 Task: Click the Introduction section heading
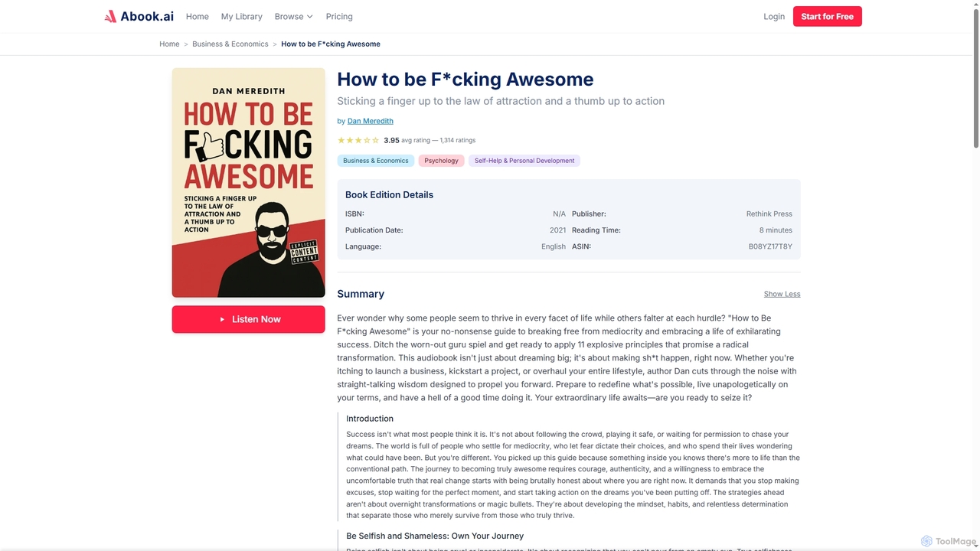click(x=370, y=419)
